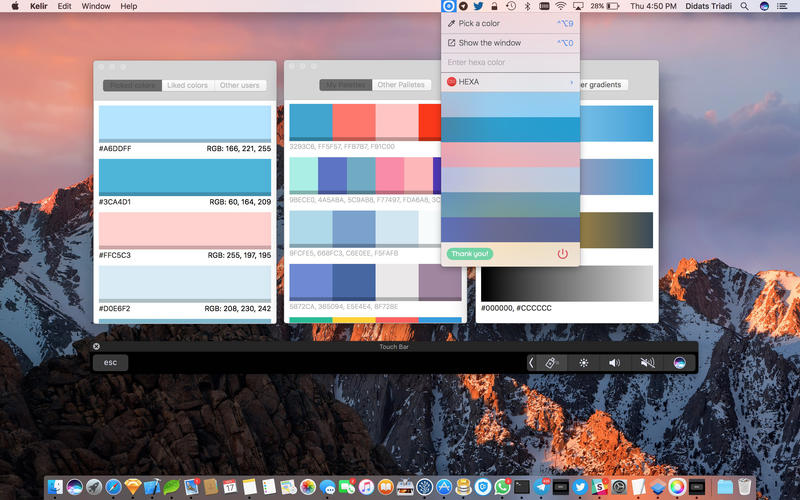The image size is (800, 500).
Task: Activate Siri from the Touch Bar
Action: (x=679, y=363)
